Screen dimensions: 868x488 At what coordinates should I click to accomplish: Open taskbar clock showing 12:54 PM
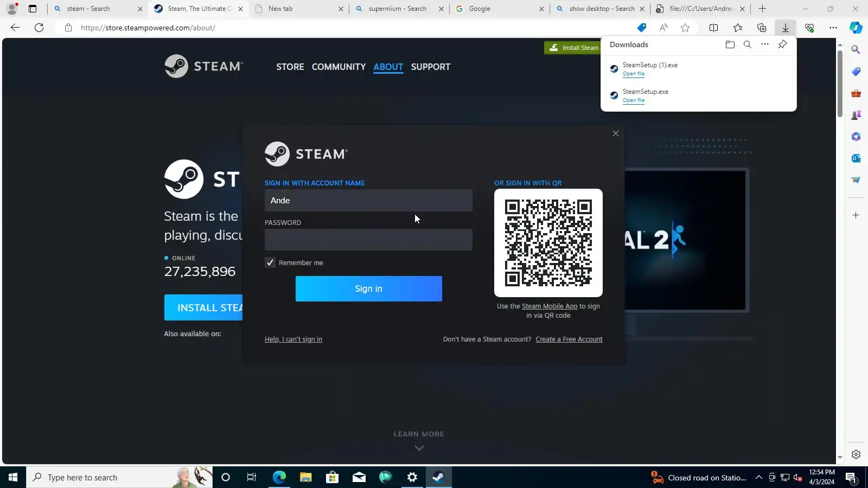[822, 477]
